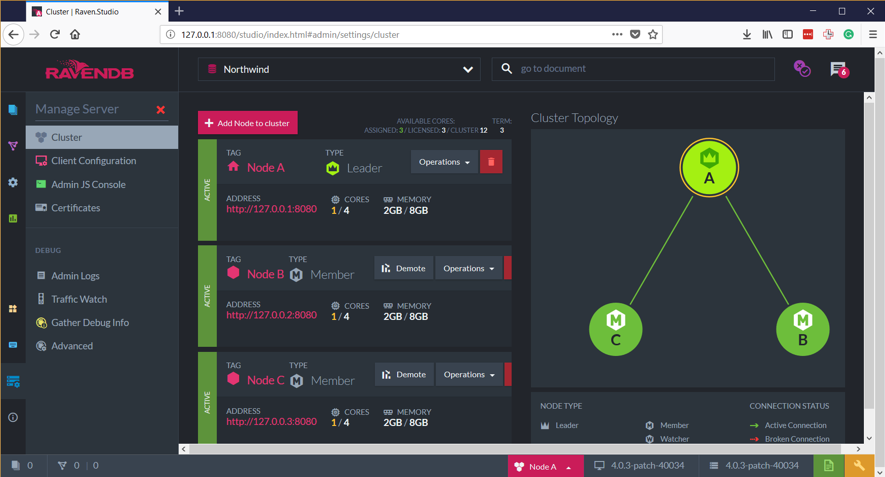Demote Node B
The image size is (885, 477).
click(404, 268)
